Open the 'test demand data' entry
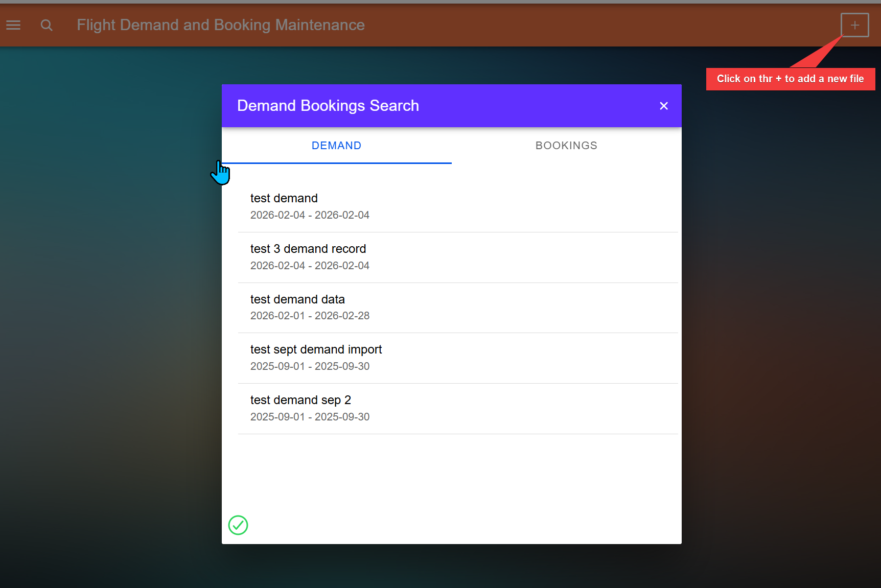 458,308
